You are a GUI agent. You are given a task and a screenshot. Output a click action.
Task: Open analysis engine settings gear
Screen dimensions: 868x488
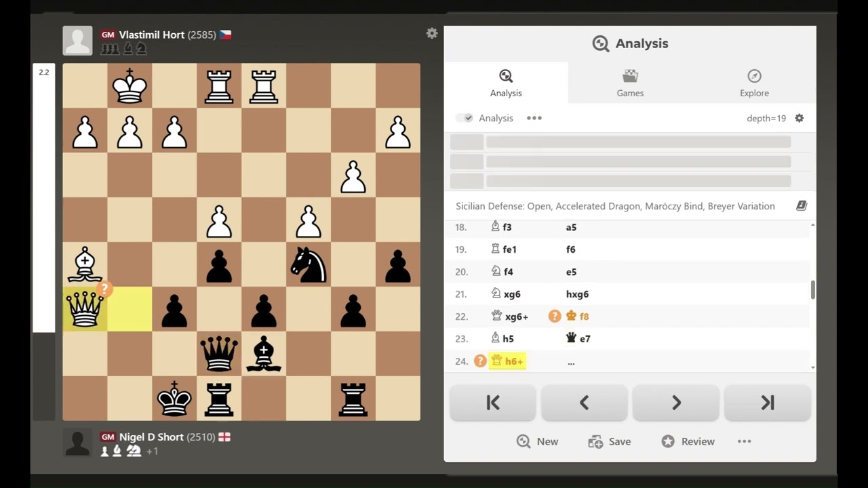coord(800,118)
